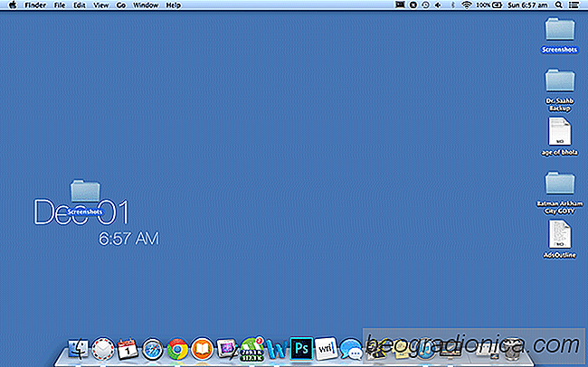588x367 pixels.
Task: Click the leftmost dark status icon in the menu bar
Action: [400, 5]
